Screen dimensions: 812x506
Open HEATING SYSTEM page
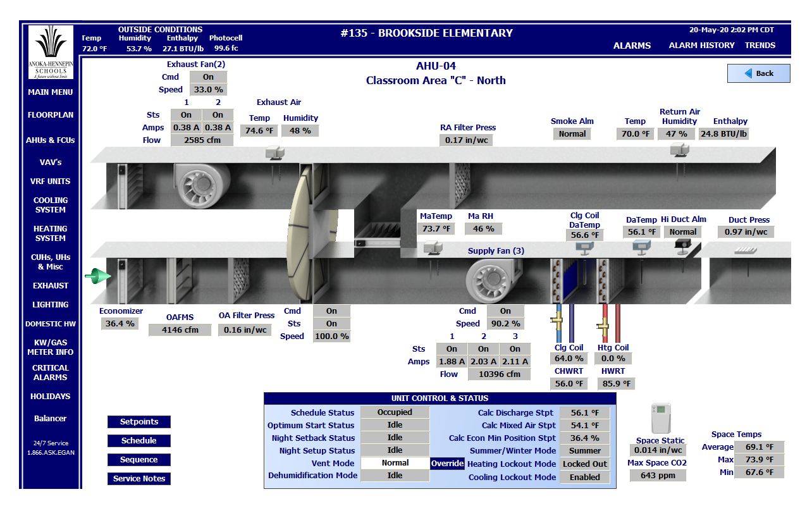[x=51, y=233]
